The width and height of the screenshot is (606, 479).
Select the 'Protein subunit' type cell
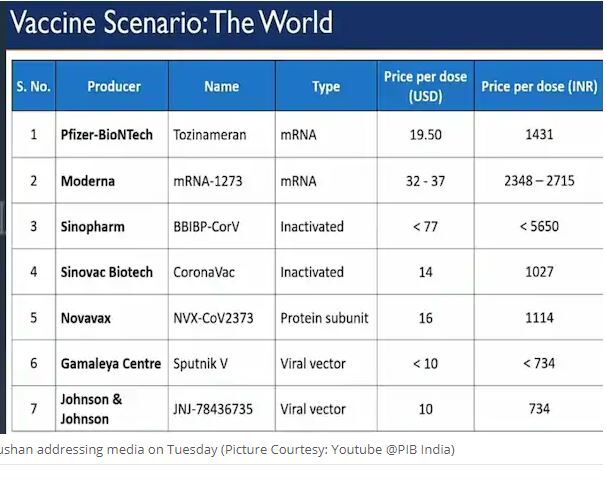tap(324, 318)
